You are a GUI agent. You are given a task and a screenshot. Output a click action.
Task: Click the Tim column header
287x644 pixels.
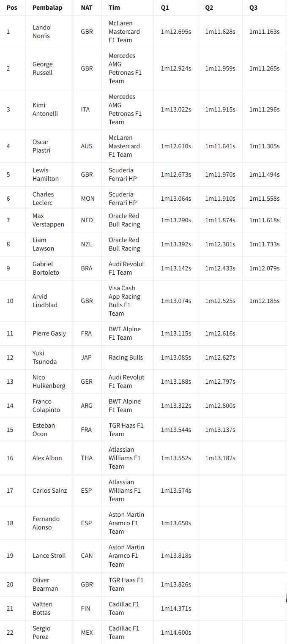(114, 8)
